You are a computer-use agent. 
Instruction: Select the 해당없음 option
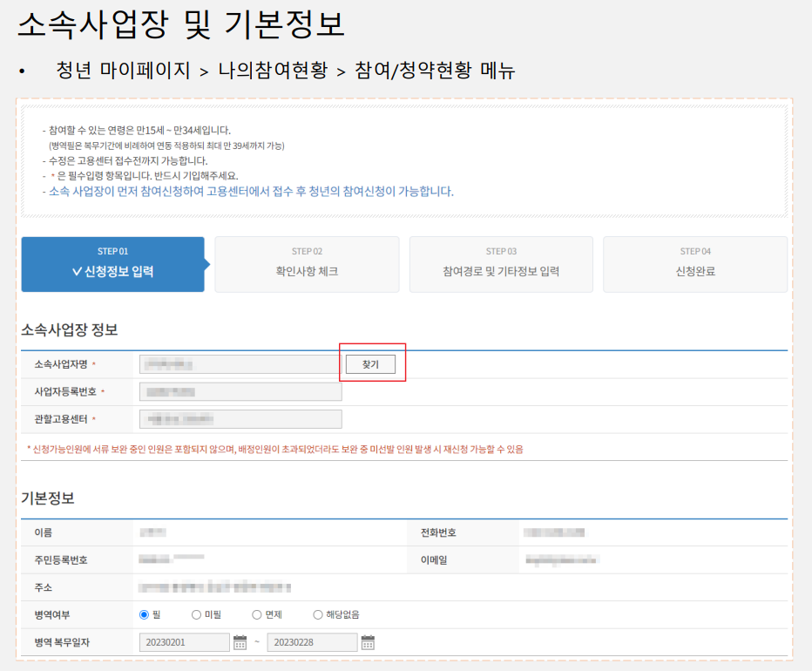coord(318,614)
